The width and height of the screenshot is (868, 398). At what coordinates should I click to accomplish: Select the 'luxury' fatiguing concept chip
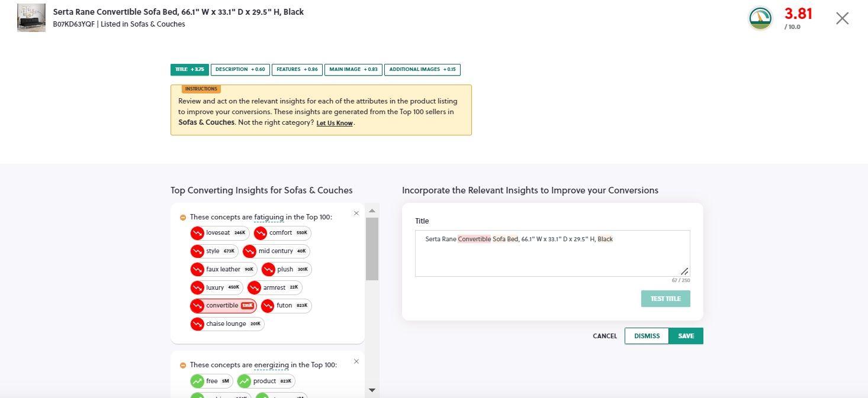(216, 288)
